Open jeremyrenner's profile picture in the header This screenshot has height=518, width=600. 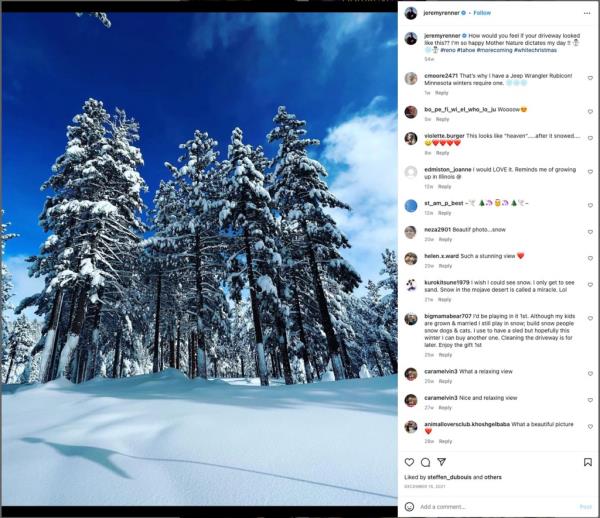[411, 13]
